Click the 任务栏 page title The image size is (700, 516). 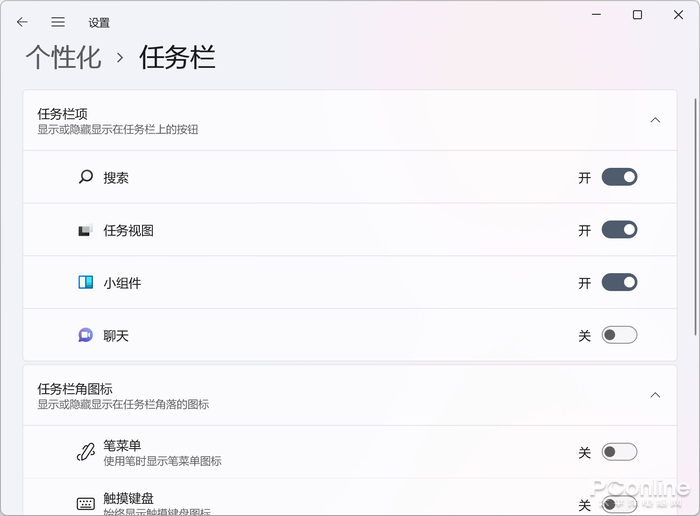177,57
